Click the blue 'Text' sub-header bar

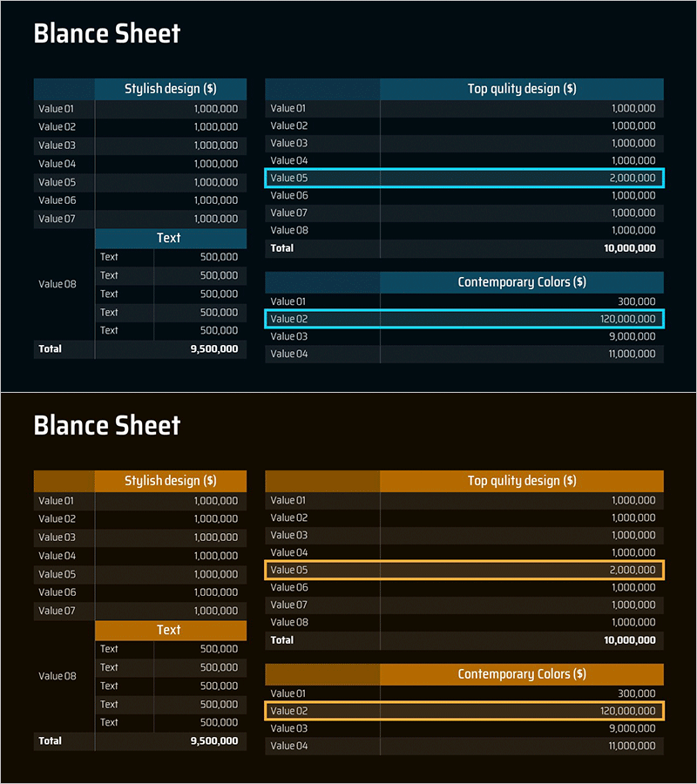(x=170, y=238)
